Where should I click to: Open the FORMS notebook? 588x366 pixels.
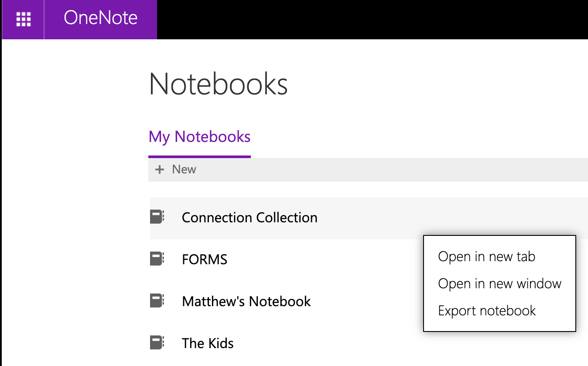205,259
